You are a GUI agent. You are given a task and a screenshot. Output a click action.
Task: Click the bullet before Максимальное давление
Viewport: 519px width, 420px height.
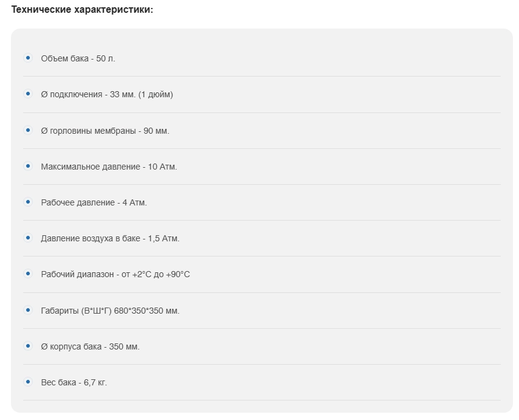28,166
